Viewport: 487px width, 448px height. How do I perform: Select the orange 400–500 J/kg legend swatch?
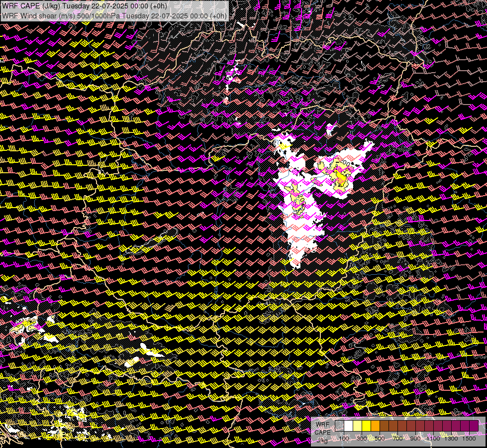click(376, 426)
